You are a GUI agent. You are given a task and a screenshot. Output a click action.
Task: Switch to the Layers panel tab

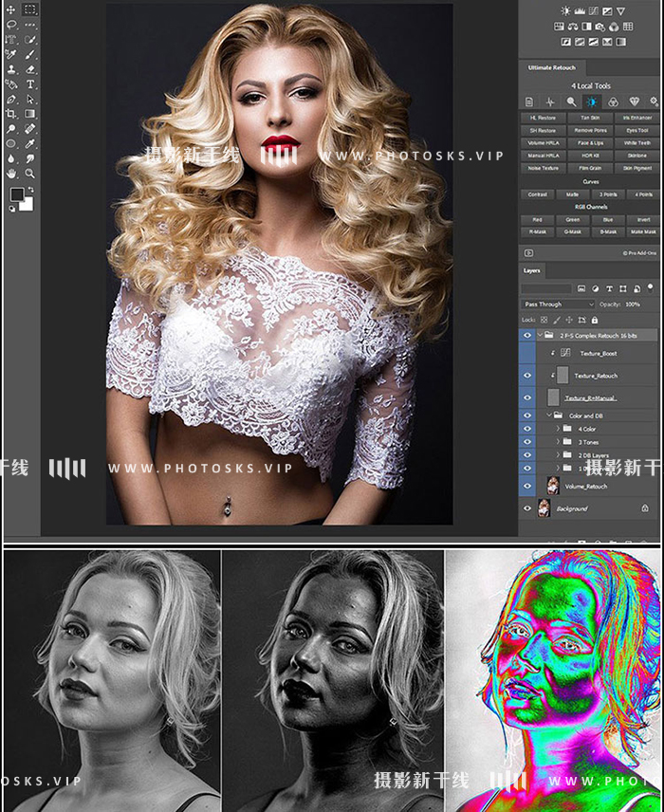click(531, 270)
